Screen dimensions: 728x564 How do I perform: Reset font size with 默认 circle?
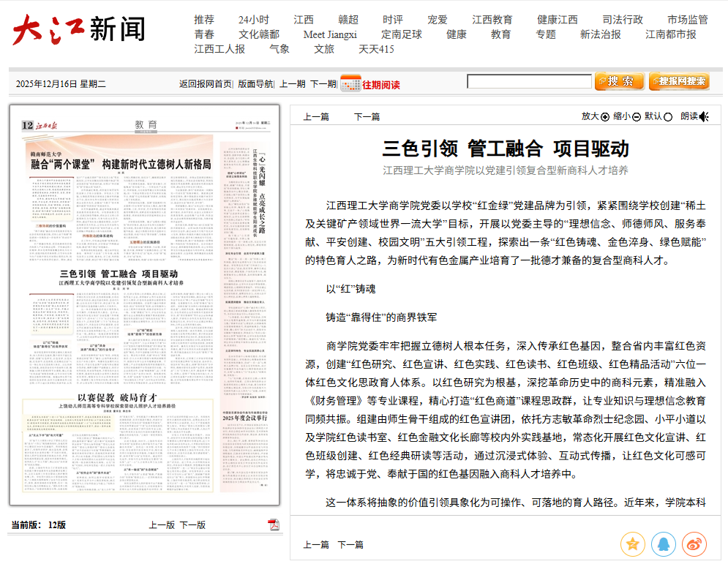point(668,117)
